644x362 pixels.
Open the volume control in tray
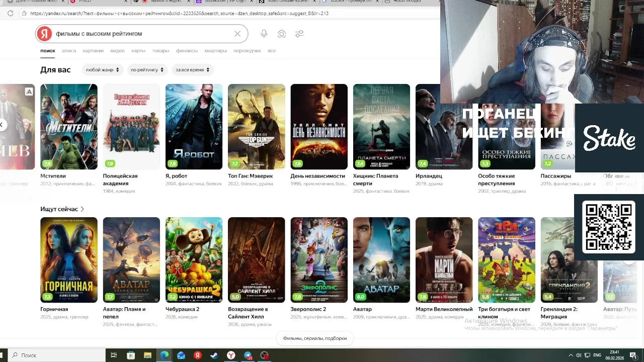click(579, 355)
